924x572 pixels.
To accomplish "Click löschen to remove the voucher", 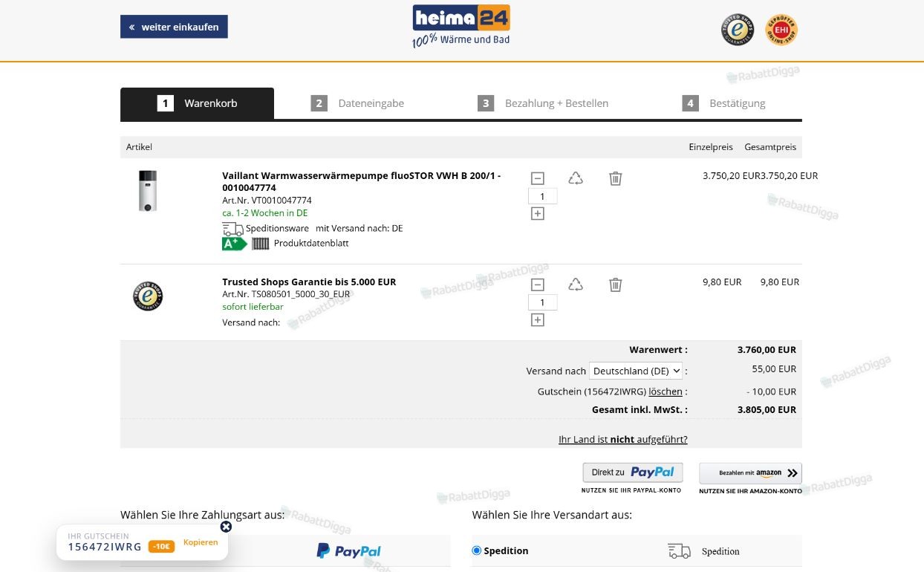I will 666,391.
